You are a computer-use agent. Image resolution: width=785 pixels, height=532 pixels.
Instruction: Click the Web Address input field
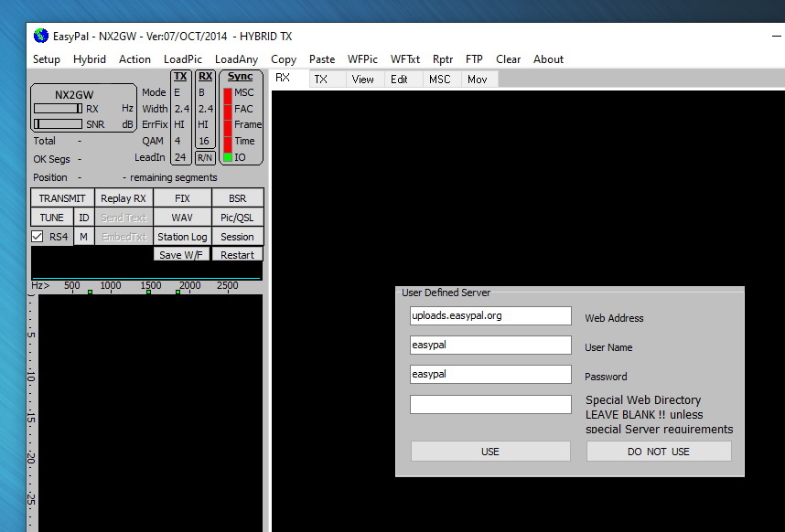pyautogui.click(x=490, y=316)
